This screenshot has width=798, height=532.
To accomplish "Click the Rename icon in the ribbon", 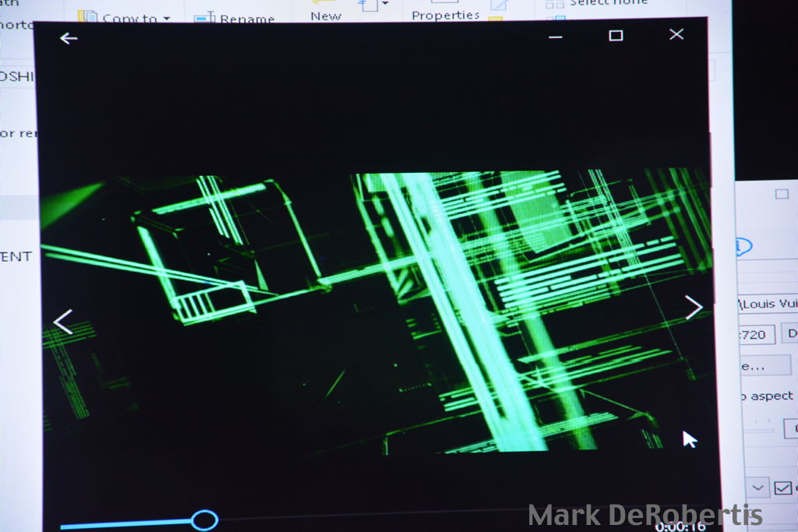I will tap(204, 18).
